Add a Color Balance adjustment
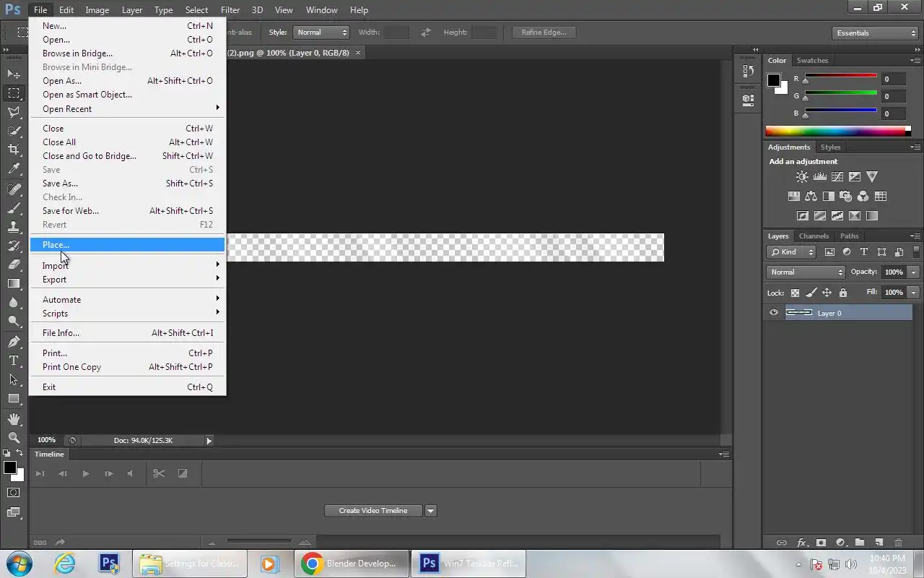Screen dimensions: 924x578 point(811,196)
